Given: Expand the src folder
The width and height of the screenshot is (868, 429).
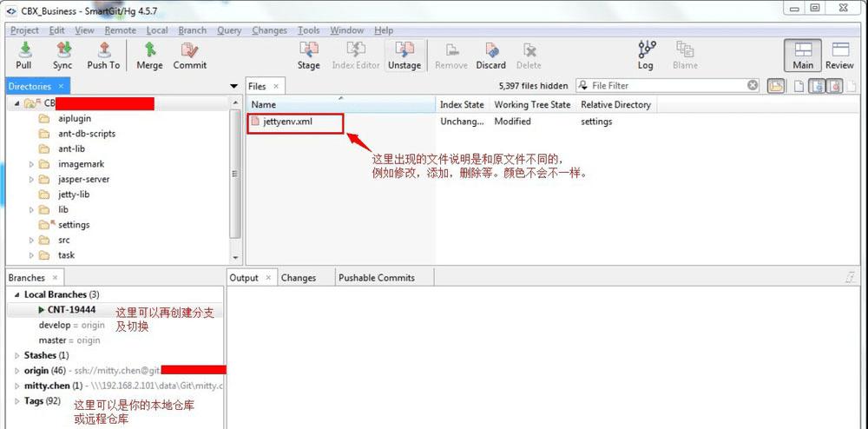Looking at the screenshot, I should point(31,241).
